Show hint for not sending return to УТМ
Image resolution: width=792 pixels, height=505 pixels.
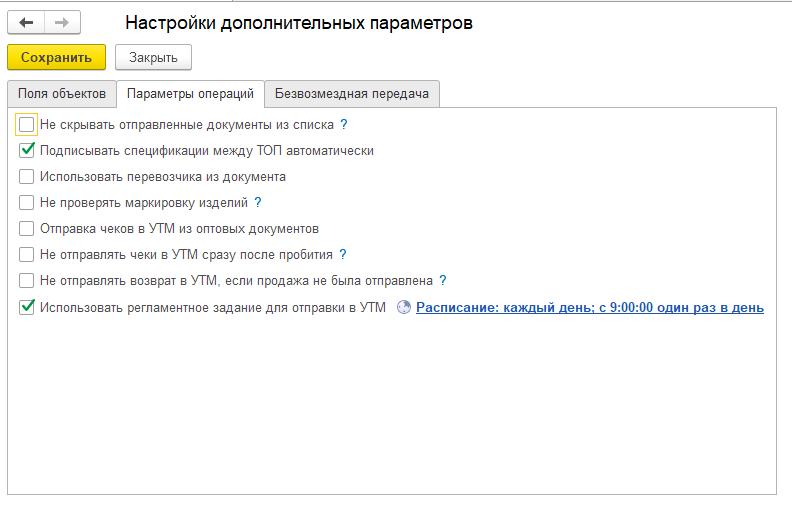tap(442, 280)
